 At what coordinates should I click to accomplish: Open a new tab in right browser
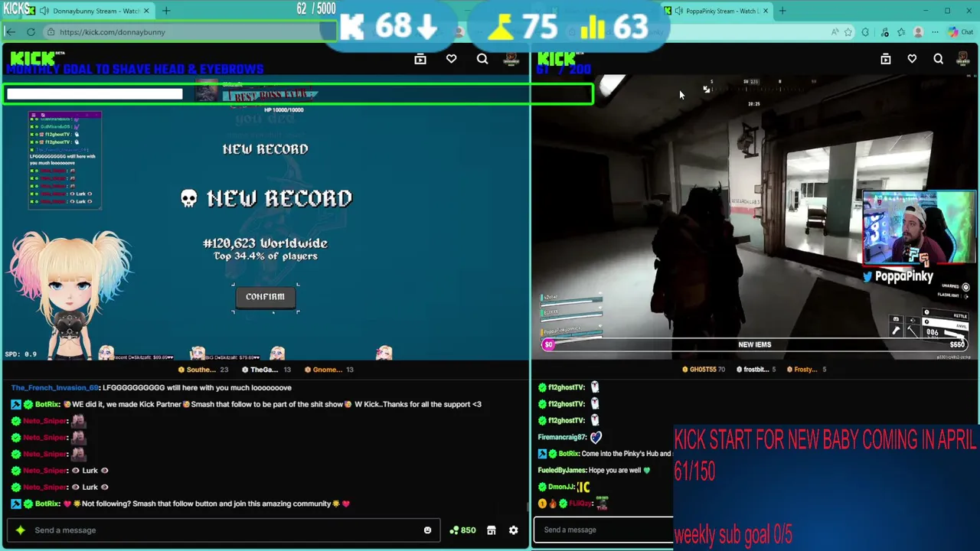click(x=782, y=11)
